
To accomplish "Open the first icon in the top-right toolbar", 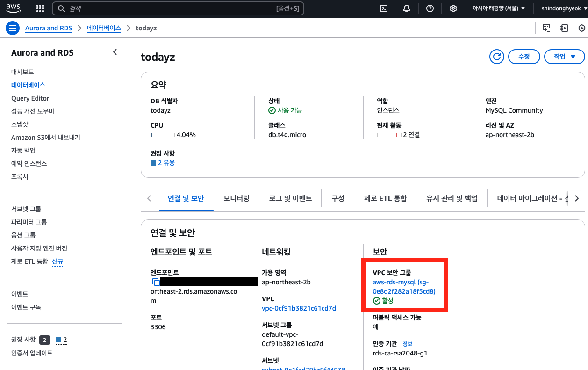I will pyautogui.click(x=546, y=28).
